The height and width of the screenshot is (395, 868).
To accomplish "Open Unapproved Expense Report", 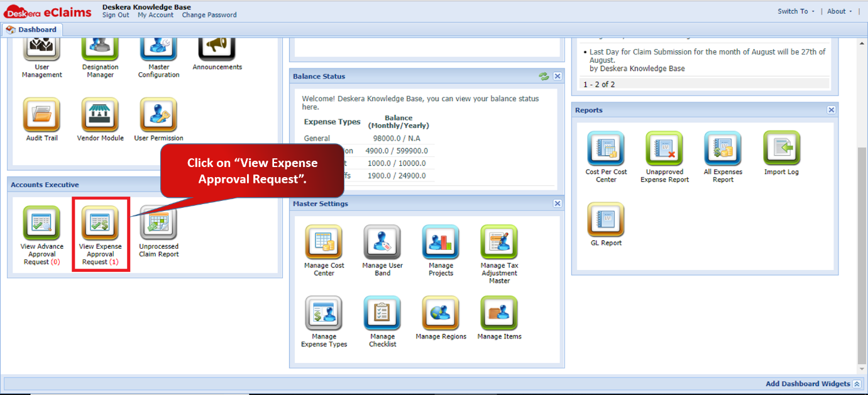I will point(664,149).
